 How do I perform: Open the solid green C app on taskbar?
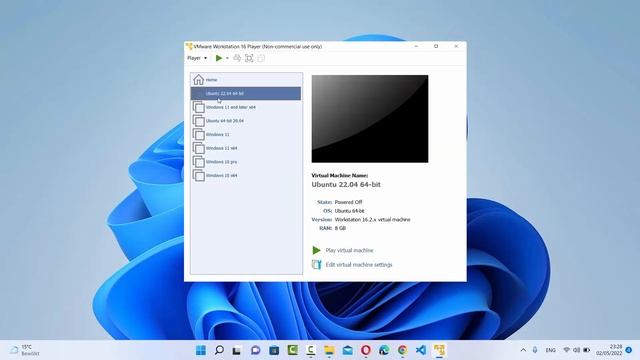[292, 350]
